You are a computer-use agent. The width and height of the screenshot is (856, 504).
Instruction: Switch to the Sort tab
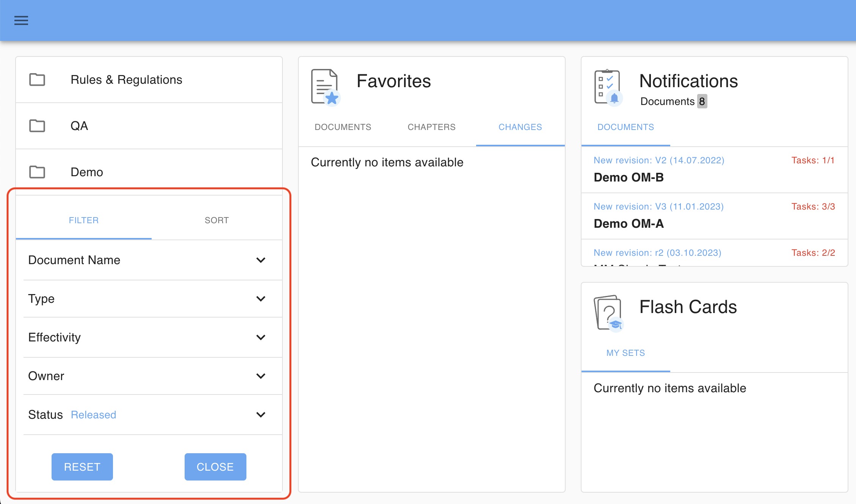pyautogui.click(x=216, y=221)
